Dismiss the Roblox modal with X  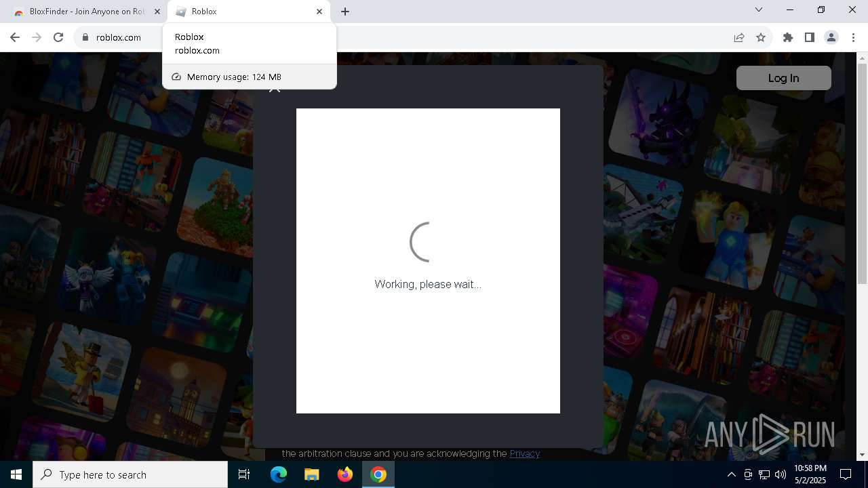[275, 87]
